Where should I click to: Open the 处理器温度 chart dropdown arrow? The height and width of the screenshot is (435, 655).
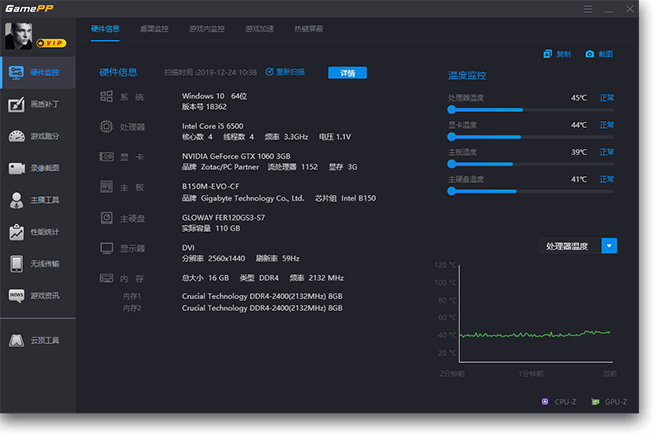(x=609, y=246)
